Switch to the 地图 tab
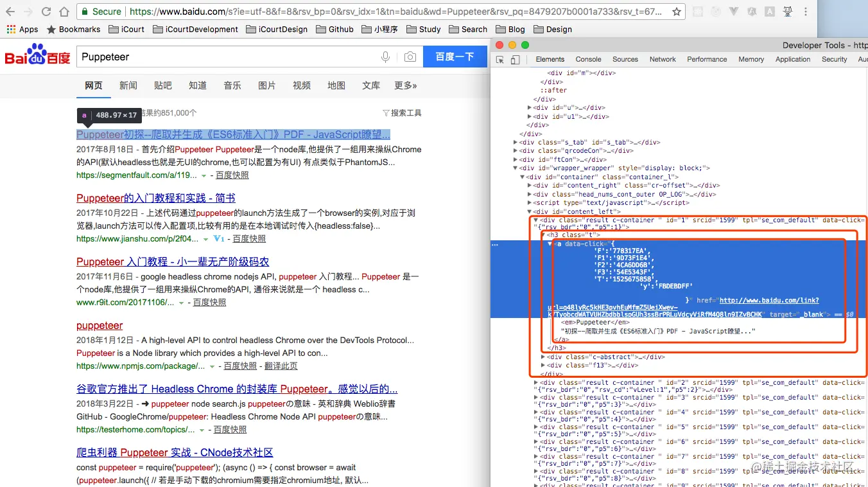The width and height of the screenshot is (868, 487). click(x=336, y=85)
